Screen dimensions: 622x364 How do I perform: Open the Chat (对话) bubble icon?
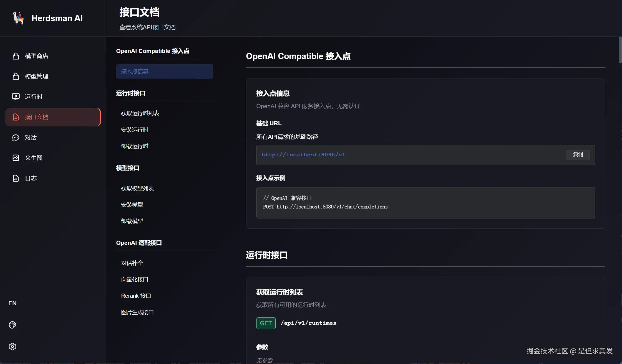tap(16, 138)
